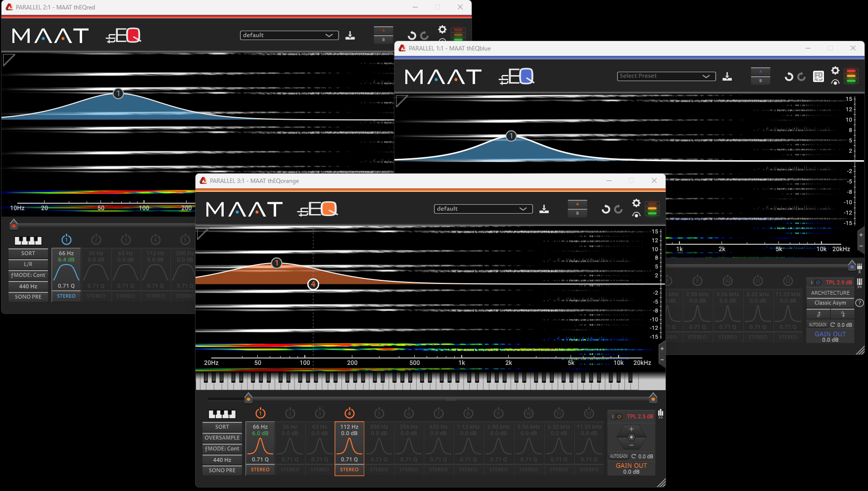Viewport: 868px width, 491px height.
Task: Zoom in spectrogram plus in thEQorange
Action: 662,349
